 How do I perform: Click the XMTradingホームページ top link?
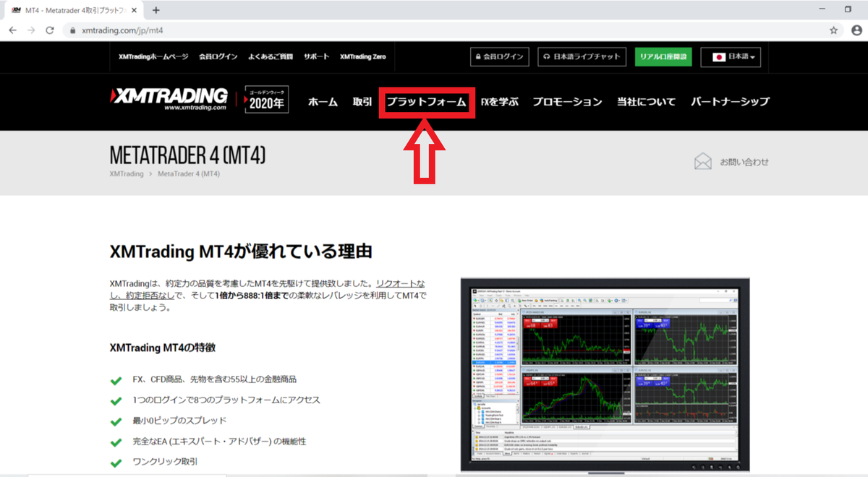pyautogui.click(x=153, y=56)
